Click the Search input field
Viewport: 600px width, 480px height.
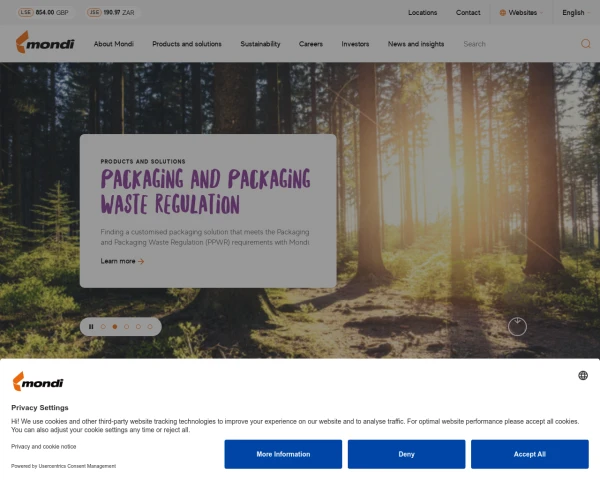coord(518,44)
